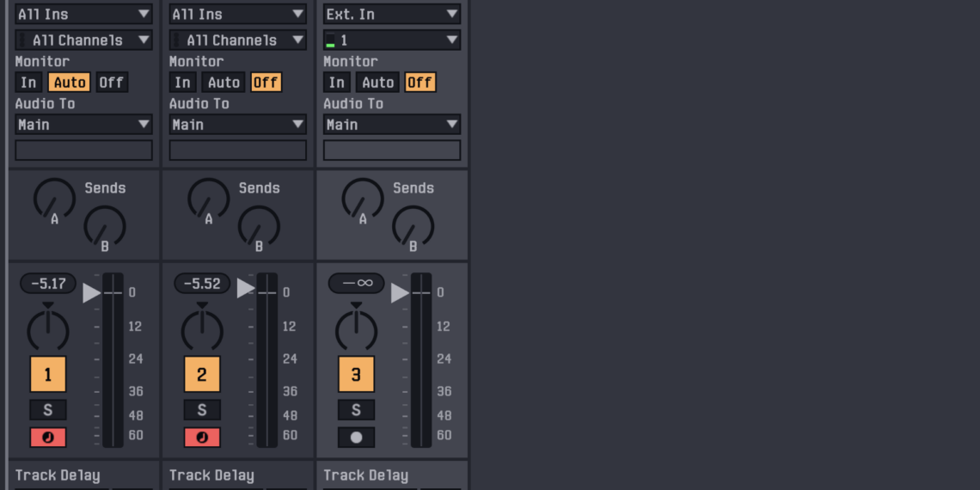
Task: Toggle track 3's activator button
Action: 356,375
